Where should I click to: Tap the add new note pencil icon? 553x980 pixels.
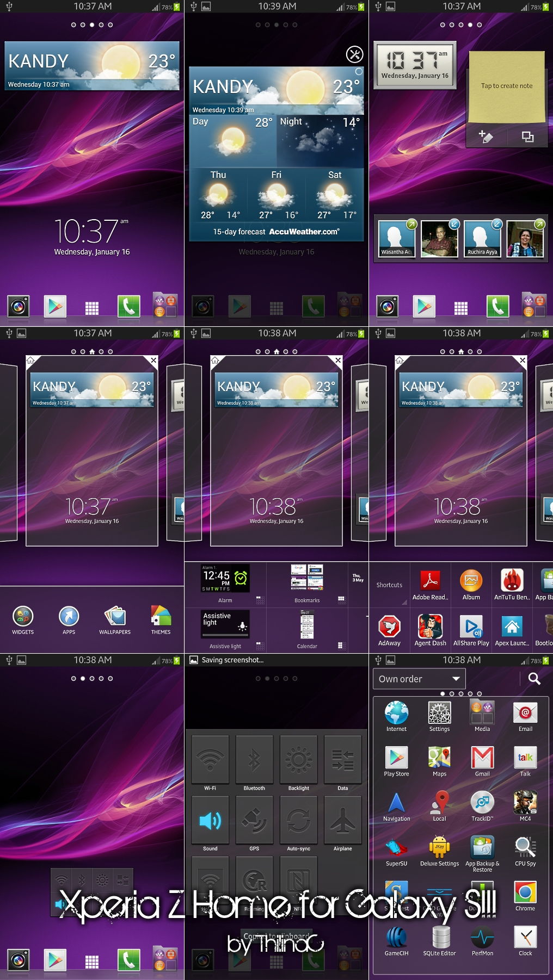pyautogui.click(x=486, y=137)
